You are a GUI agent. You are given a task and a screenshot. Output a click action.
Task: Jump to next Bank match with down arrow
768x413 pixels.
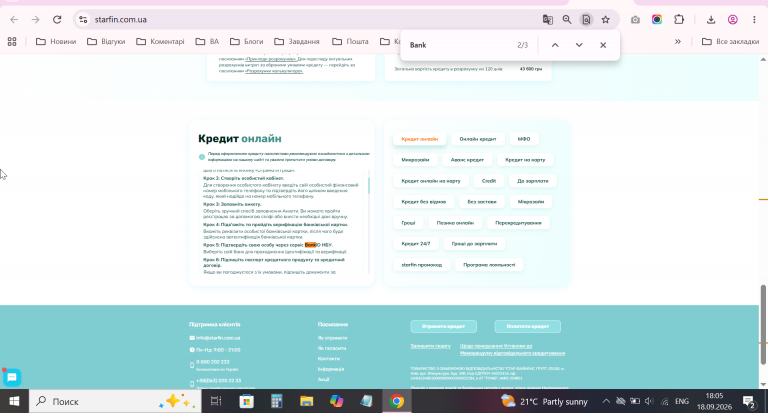coord(579,45)
